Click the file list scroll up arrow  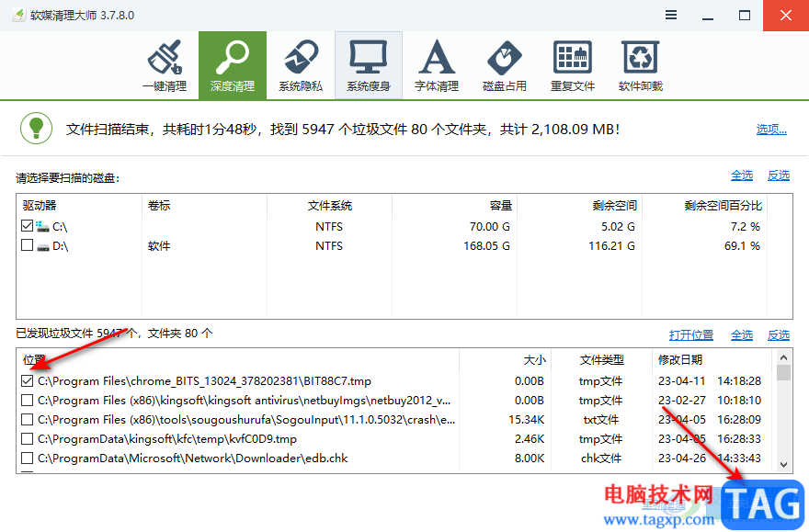pos(783,357)
